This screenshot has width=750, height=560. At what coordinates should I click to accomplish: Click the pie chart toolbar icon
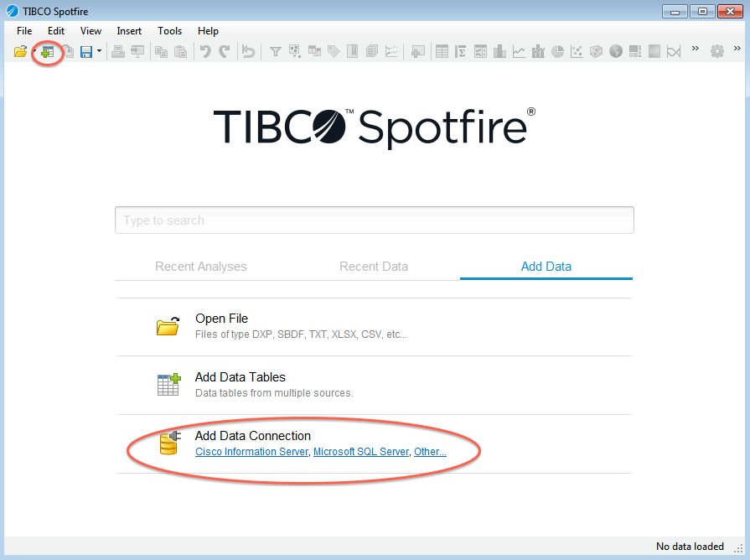[x=557, y=52]
